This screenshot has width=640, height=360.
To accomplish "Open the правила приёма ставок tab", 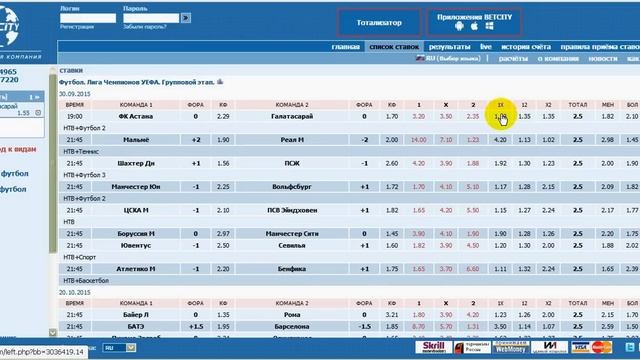I will coord(600,47).
